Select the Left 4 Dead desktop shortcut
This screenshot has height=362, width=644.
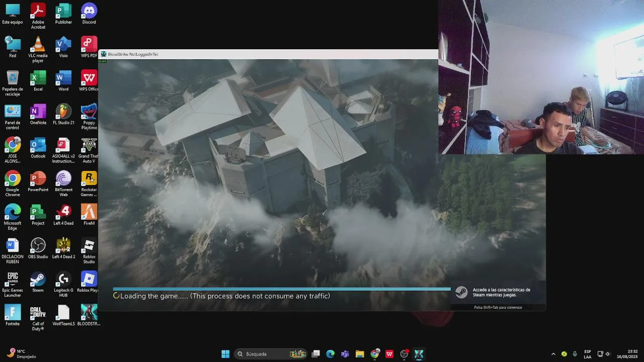[63, 215]
